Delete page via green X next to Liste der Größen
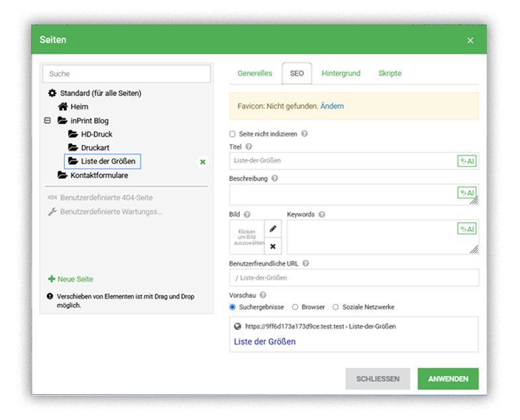This screenshot has width=520, height=420. [x=203, y=162]
